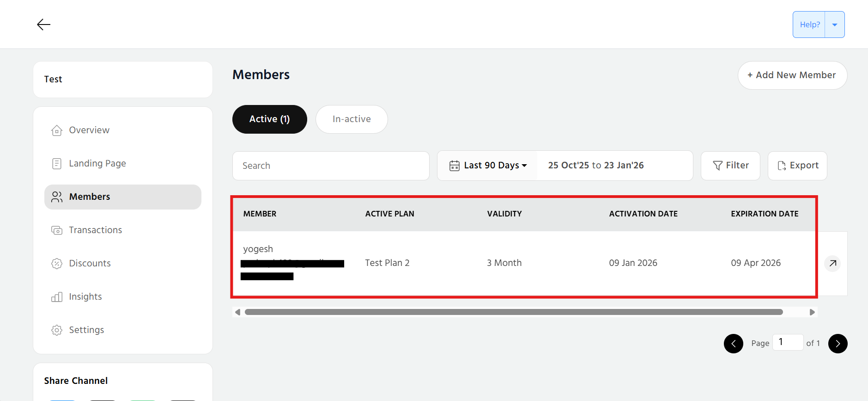Click the horizontal table scrollbar
The width and height of the screenshot is (868, 401).
click(x=513, y=312)
